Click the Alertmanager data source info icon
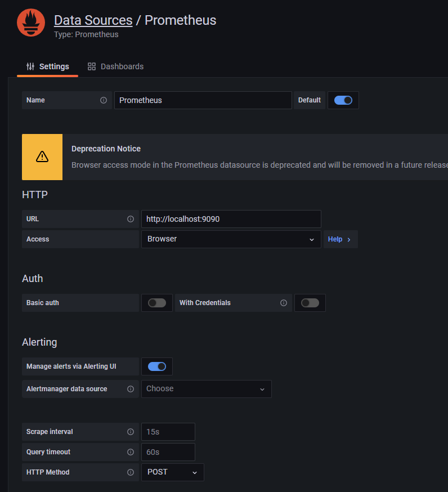 click(x=131, y=389)
